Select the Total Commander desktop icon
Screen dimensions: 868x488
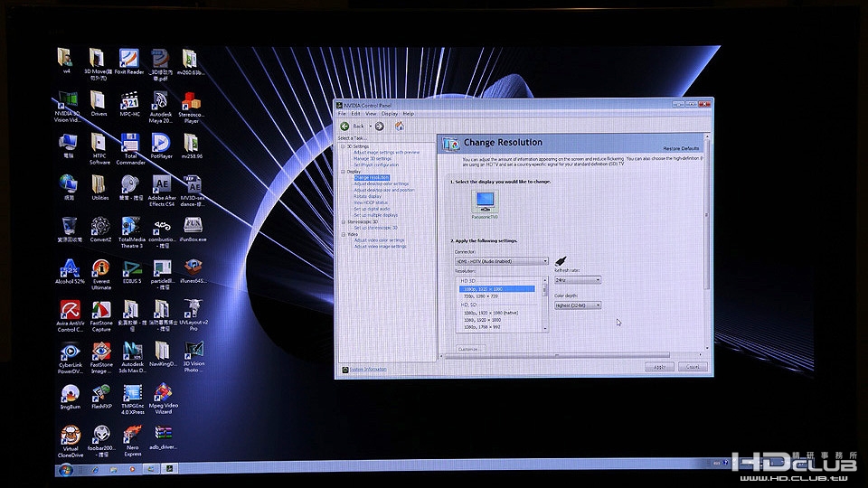click(130, 149)
